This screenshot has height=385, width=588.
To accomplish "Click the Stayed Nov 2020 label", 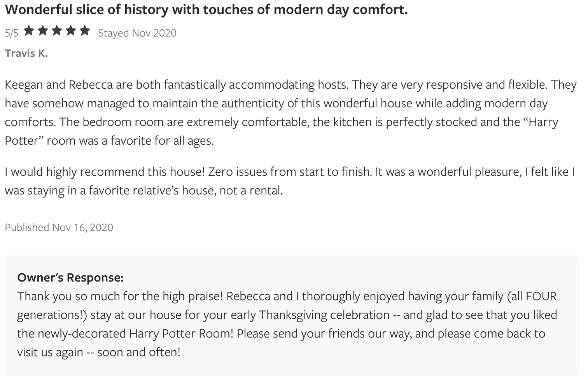I will pos(137,33).
